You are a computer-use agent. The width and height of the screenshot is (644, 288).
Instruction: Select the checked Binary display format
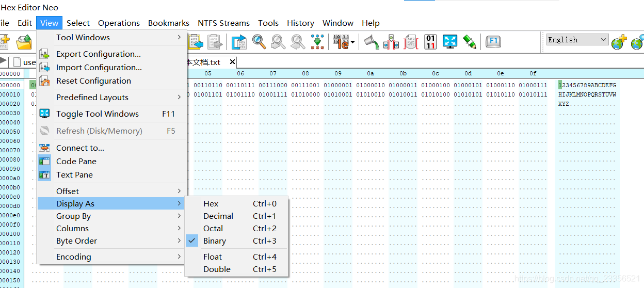[236, 241]
